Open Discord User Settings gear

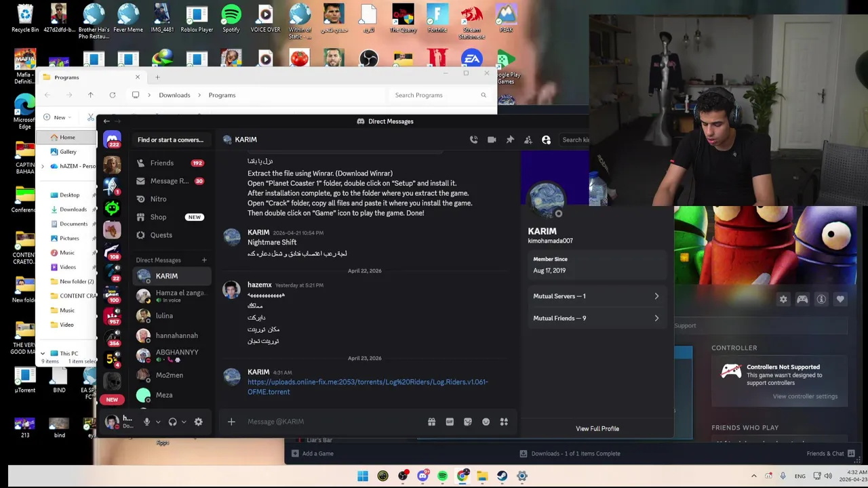[198, 422]
